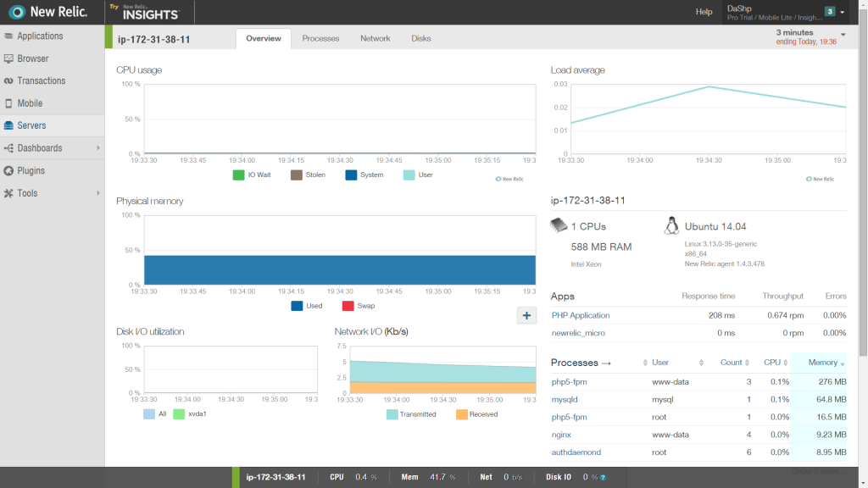Toggle the Received network legend series

(476, 414)
